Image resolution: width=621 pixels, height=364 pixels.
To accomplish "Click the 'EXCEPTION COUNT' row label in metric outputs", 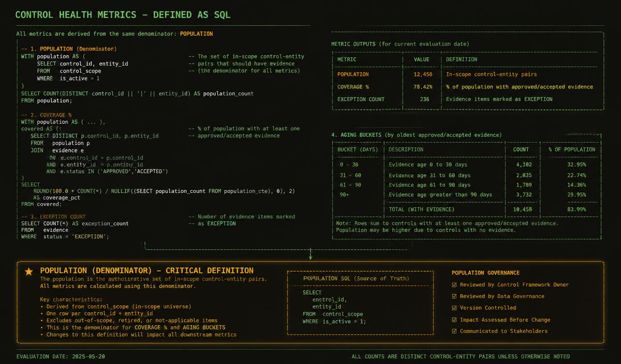I will coord(361,99).
